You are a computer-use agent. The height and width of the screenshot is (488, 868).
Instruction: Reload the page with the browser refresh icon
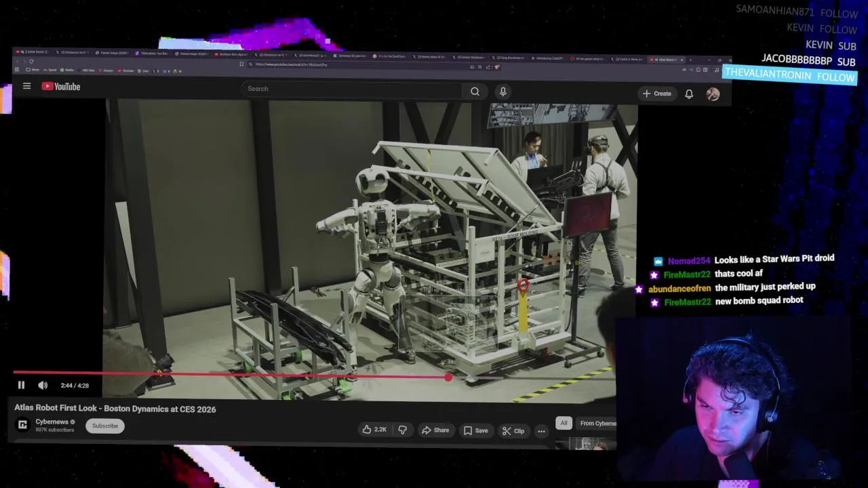click(x=31, y=61)
